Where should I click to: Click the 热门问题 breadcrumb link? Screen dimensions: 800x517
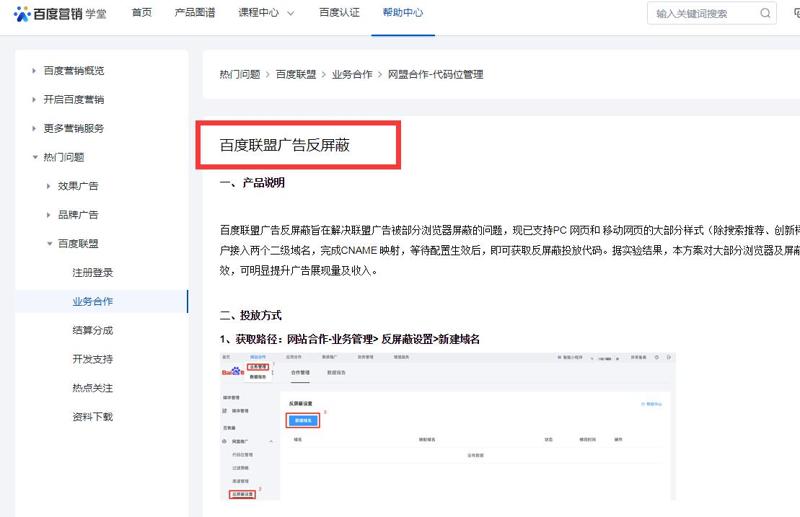tap(240, 75)
